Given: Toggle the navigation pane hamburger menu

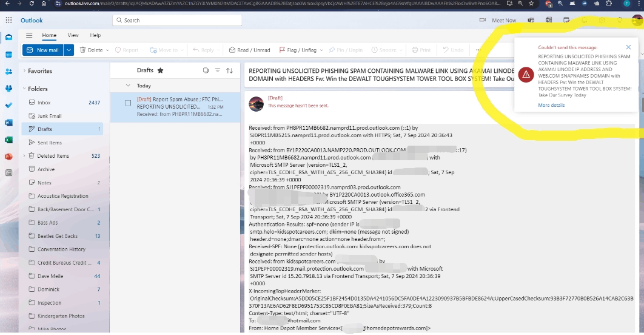Looking at the screenshot, I should point(29,35).
